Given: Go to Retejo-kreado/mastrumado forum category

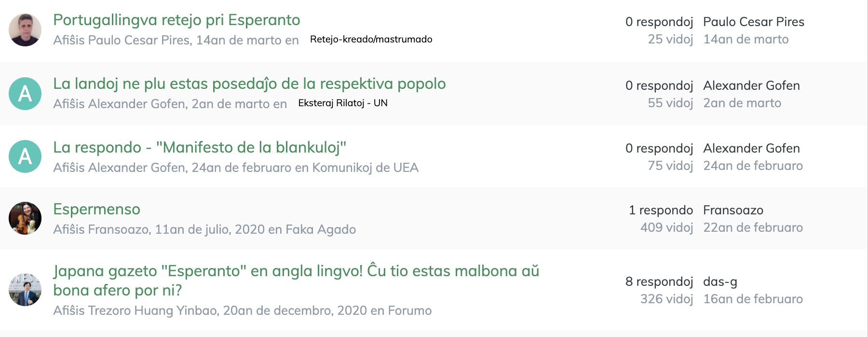Looking at the screenshot, I should (371, 39).
